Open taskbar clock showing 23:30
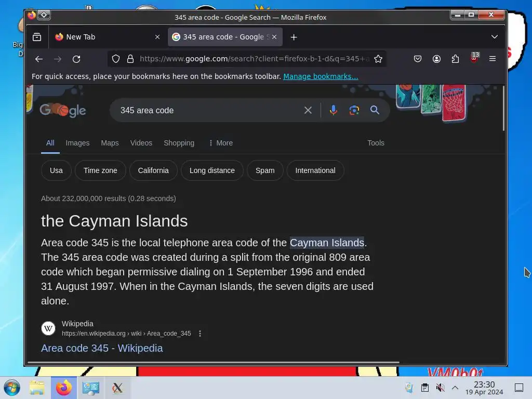 tap(484, 388)
